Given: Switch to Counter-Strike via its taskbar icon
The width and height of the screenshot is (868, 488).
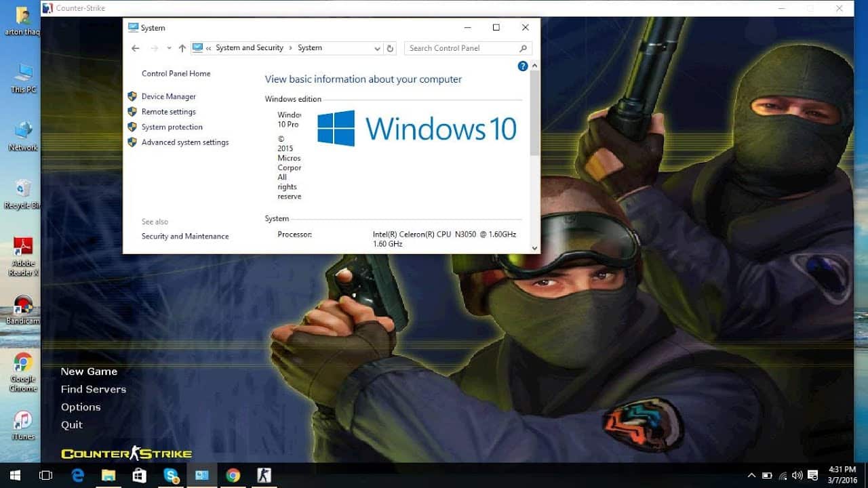Looking at the screenshot, I should pos(264,475).
